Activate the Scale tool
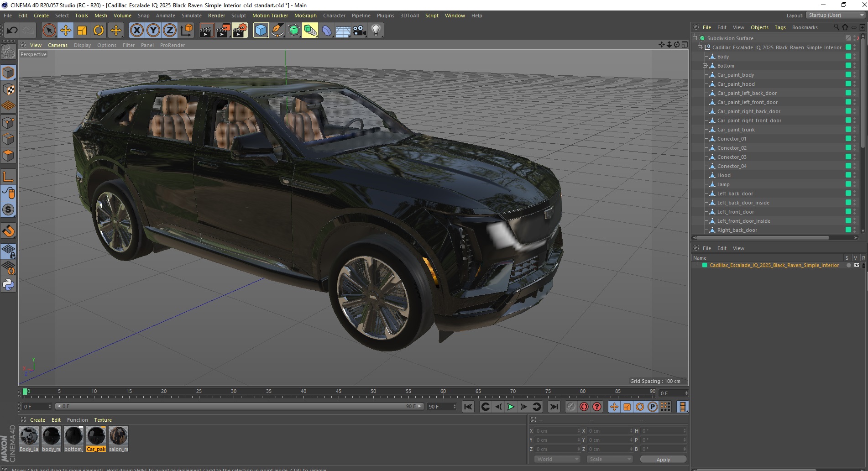868x471 pixels. click(82, 31)
